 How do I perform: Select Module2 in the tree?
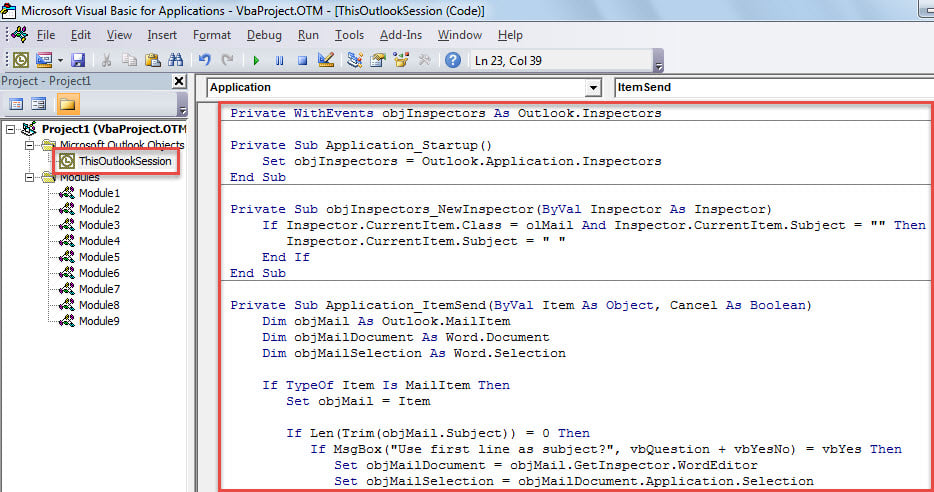99,209
